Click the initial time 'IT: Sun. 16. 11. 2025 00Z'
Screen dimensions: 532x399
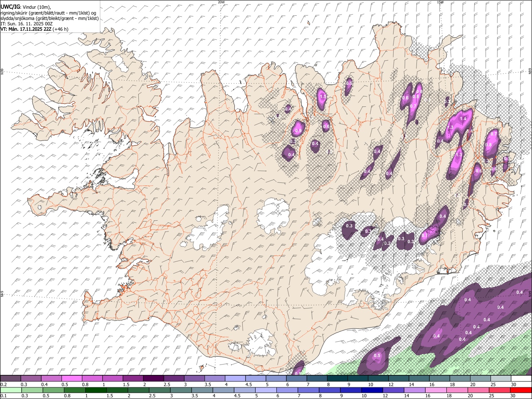pyautogui.click(x=26, y=24)
